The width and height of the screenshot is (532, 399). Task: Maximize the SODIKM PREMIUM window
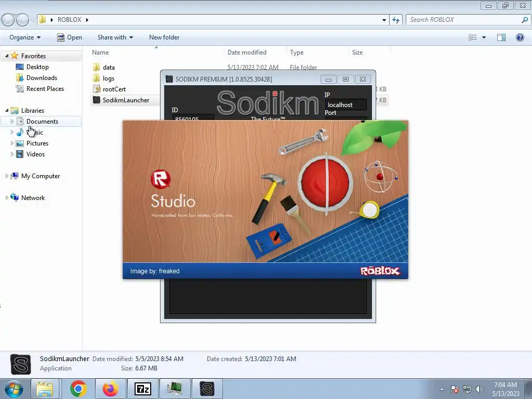point(345,79)
